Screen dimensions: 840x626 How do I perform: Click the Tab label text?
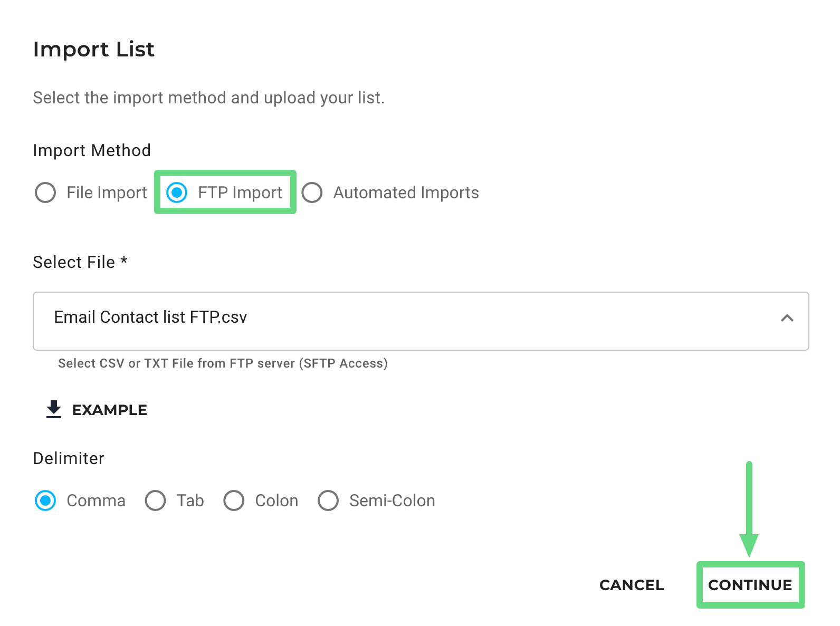pyautogui.click(x=190, y=500)
